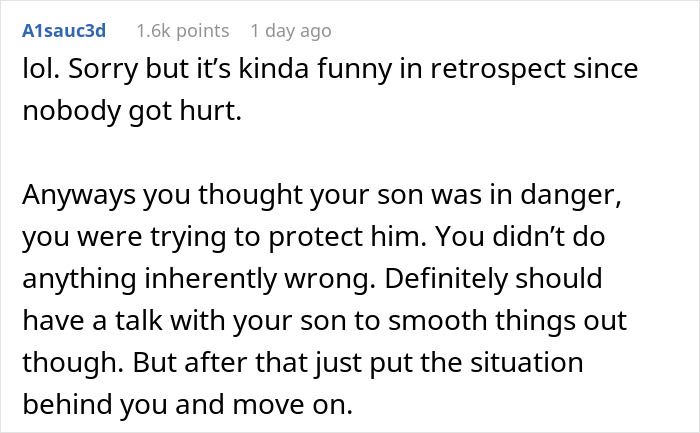Screen dimensions: 700x433
Task: Click the phrase 'move on.' at the end
Action: [x=292, y=404]
